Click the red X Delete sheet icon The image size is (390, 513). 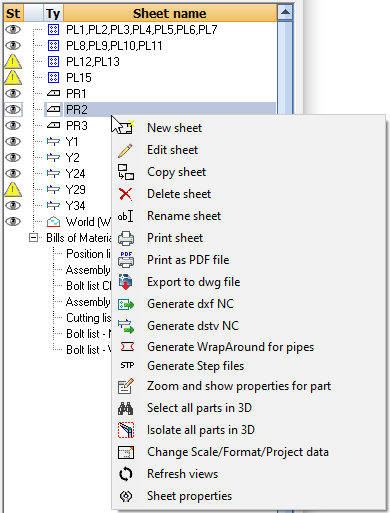coord(126,194)
